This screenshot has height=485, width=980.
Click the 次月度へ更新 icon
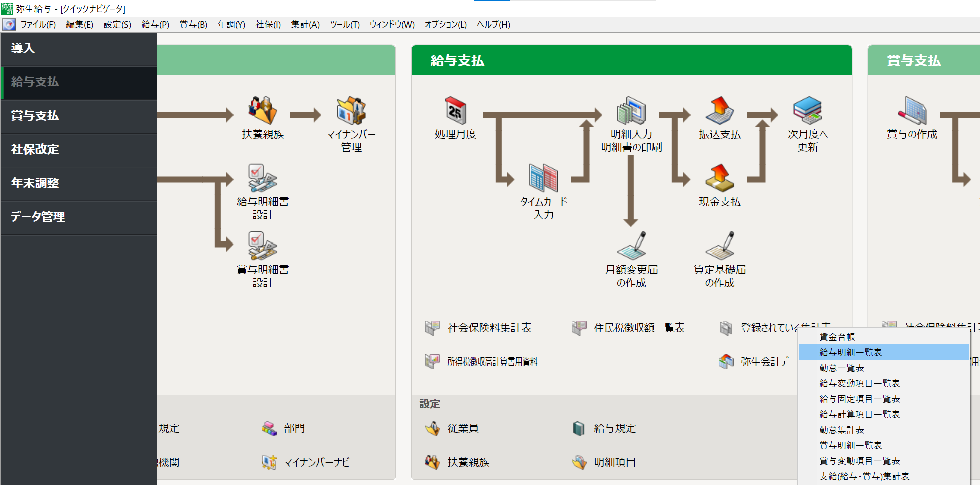(807, 111)
